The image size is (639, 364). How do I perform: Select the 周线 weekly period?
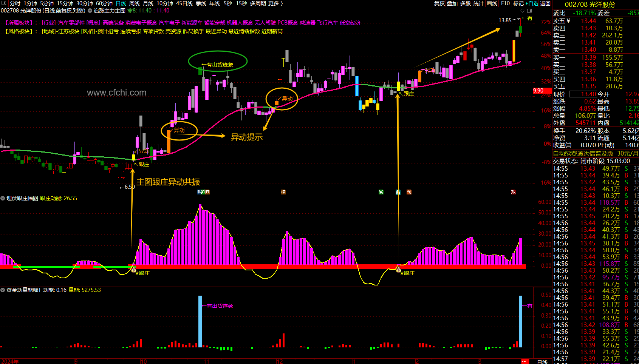pyautogui.click(x=135, y=3)
